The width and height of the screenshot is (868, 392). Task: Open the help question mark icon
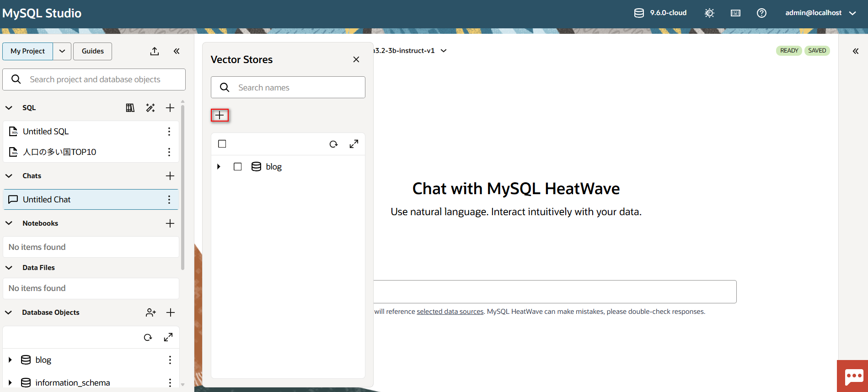(x=761, y=13)
